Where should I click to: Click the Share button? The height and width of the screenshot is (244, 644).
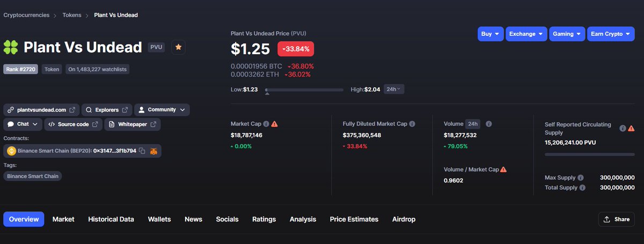pos(617,219)
